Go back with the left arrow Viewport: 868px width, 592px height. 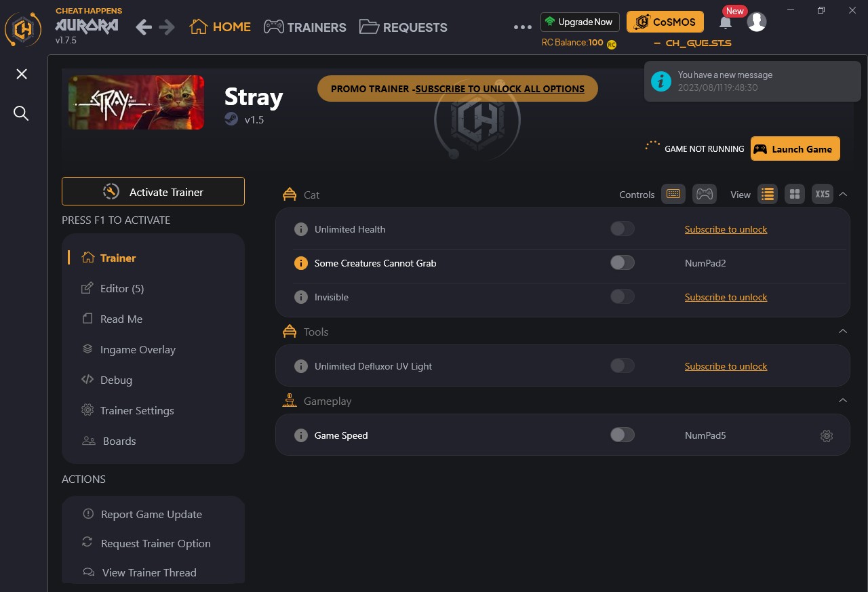[x=144, y=27]
